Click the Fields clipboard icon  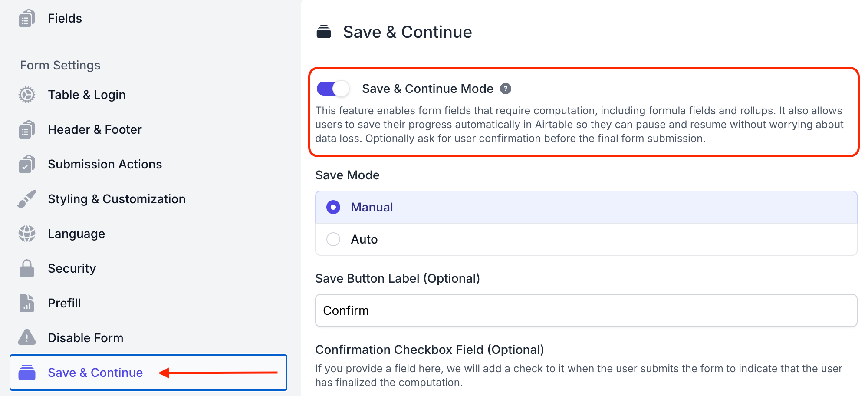pyautogui.click(x=27, y=18)
